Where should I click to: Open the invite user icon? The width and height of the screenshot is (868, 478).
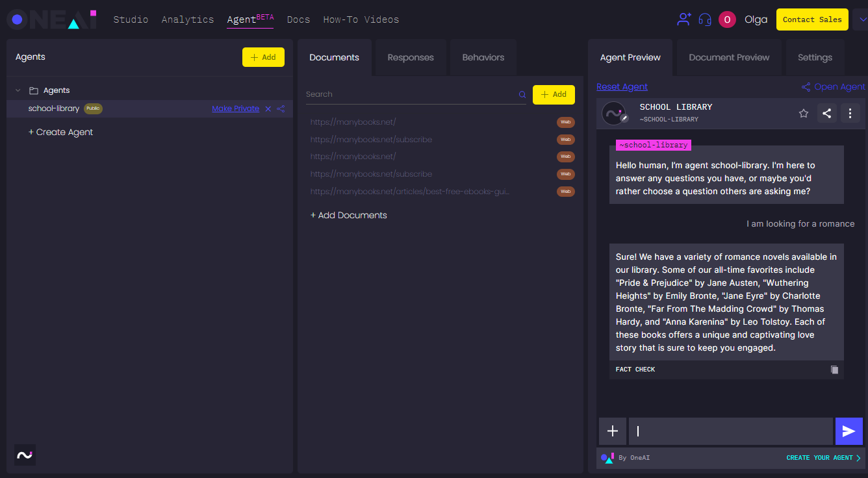[684, 19]
